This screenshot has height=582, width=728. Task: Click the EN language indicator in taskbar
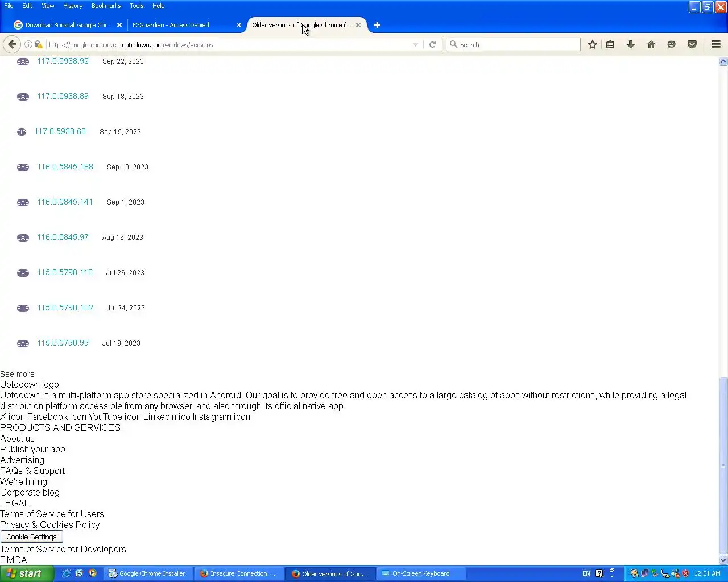click(x=586, y=573)
